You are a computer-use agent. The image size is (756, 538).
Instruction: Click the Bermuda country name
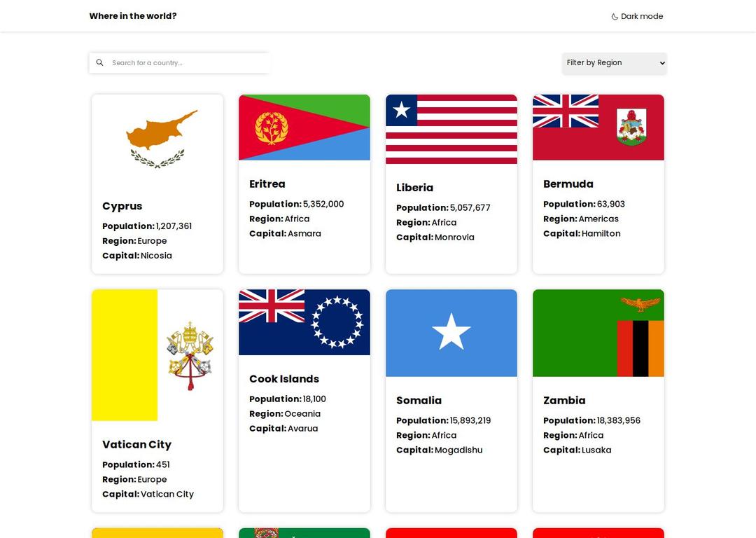click(568, 184)
